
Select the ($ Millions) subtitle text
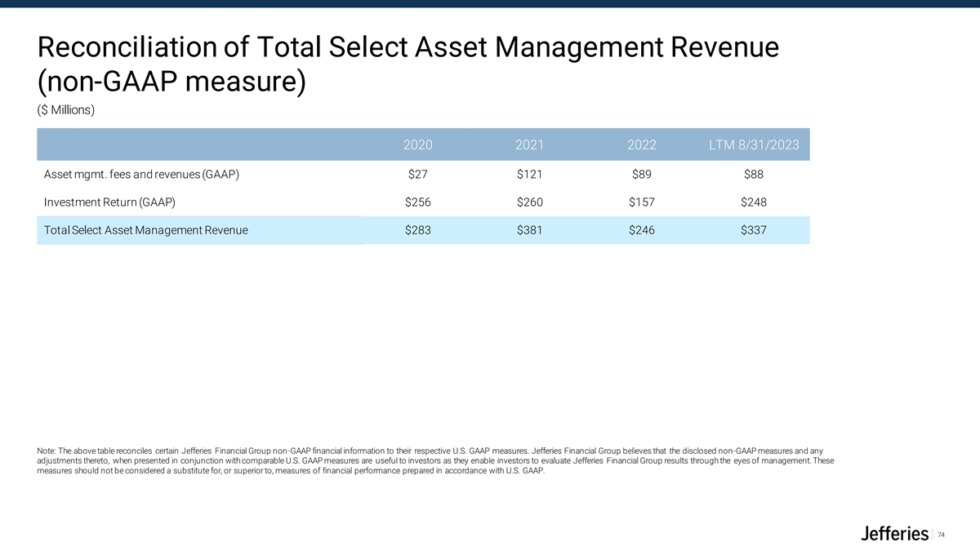point(66,111)
